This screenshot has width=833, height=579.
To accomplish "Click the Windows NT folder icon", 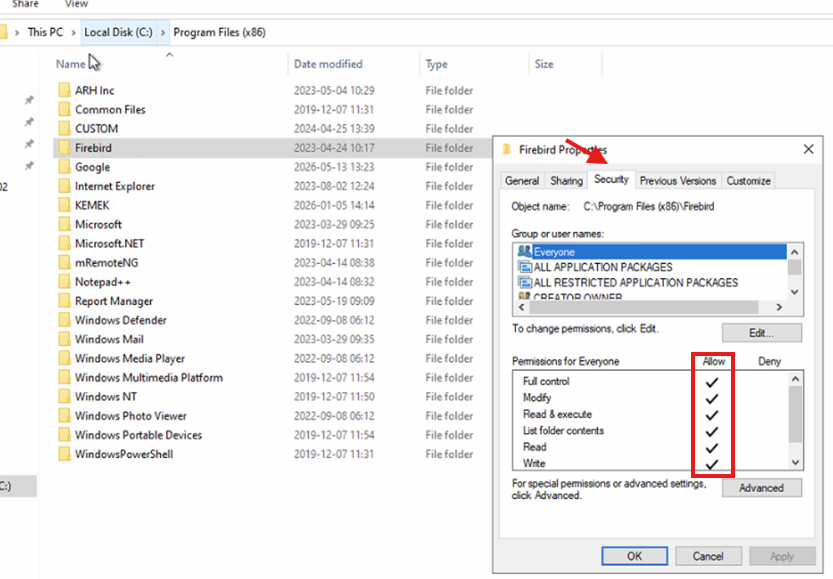I will 64,396.
